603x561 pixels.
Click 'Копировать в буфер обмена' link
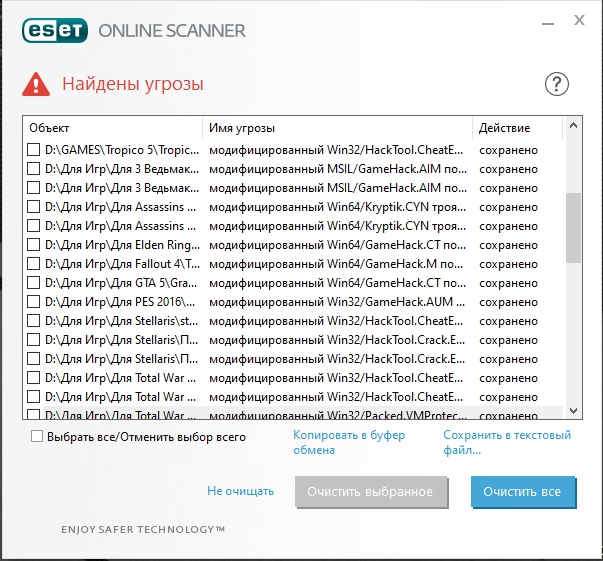click(x=348, y=442)
